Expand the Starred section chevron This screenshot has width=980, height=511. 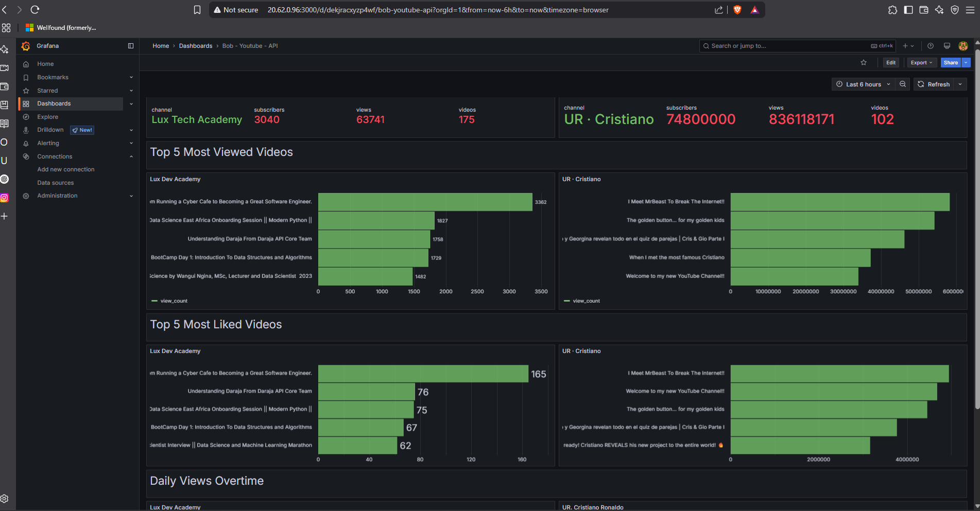[131, 91]
